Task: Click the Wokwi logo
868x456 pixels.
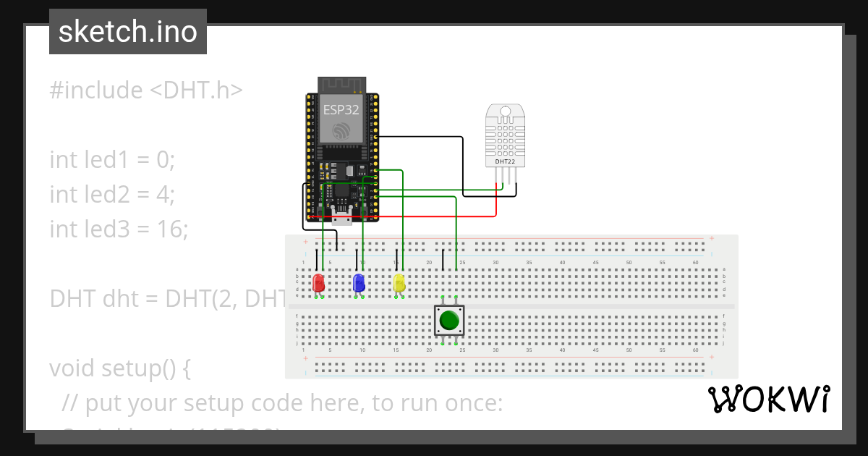Action: (x=770, y=398)
